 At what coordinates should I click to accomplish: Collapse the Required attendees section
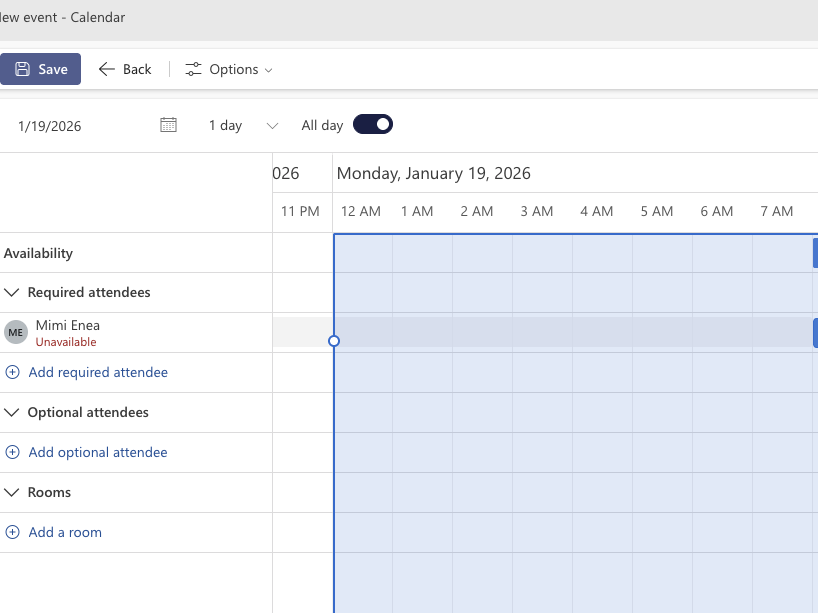(x=11, y=292)
